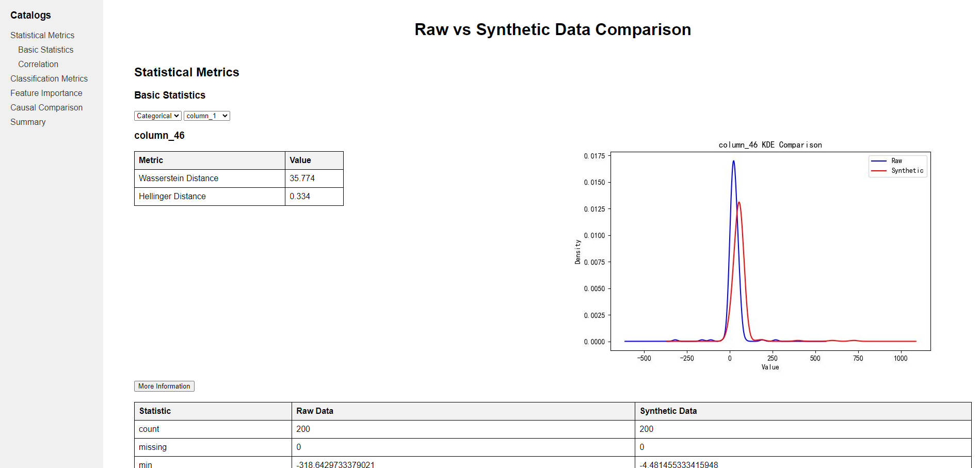This screenshot has width=980, height=468.
Task: Go to the Causal Comparison section
Action: 46,107
